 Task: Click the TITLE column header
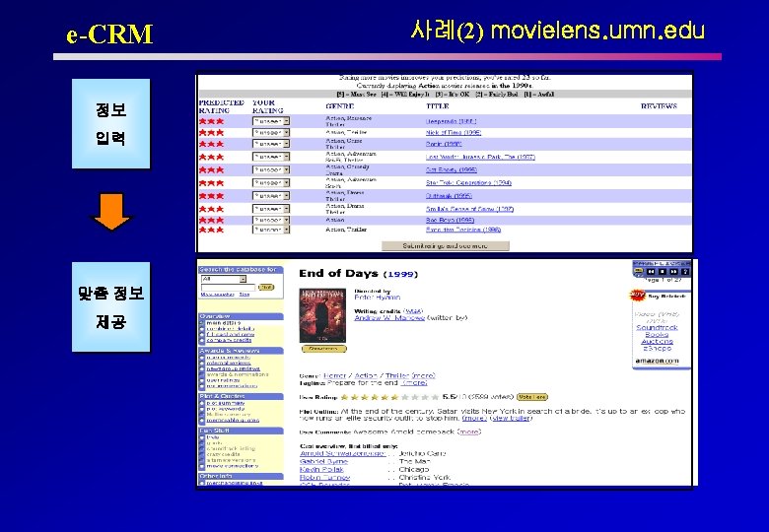tap(438, 105)
